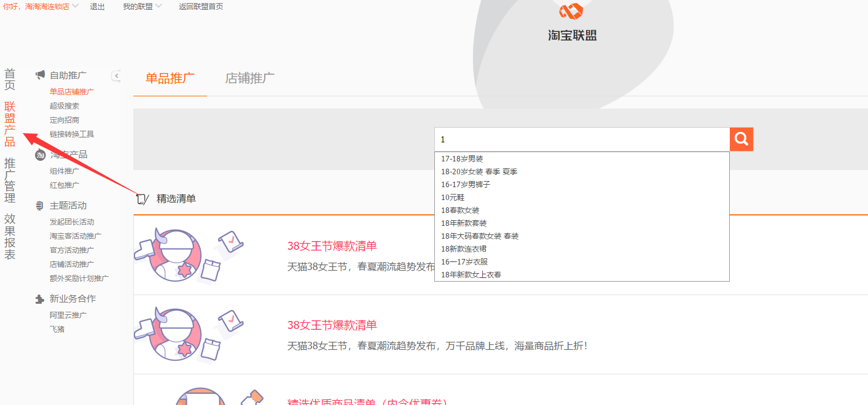The width and height of the screenshot is (868, 405).
Task: Expand the 我的联盟 dropdown menu
Action: tap(142, 6)
